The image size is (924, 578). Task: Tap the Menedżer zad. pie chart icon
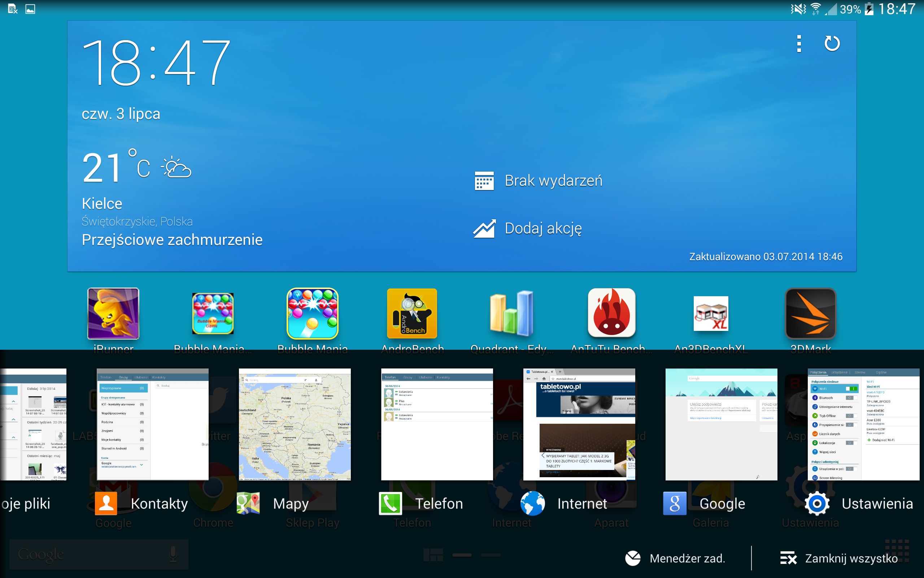click(633, 558)
